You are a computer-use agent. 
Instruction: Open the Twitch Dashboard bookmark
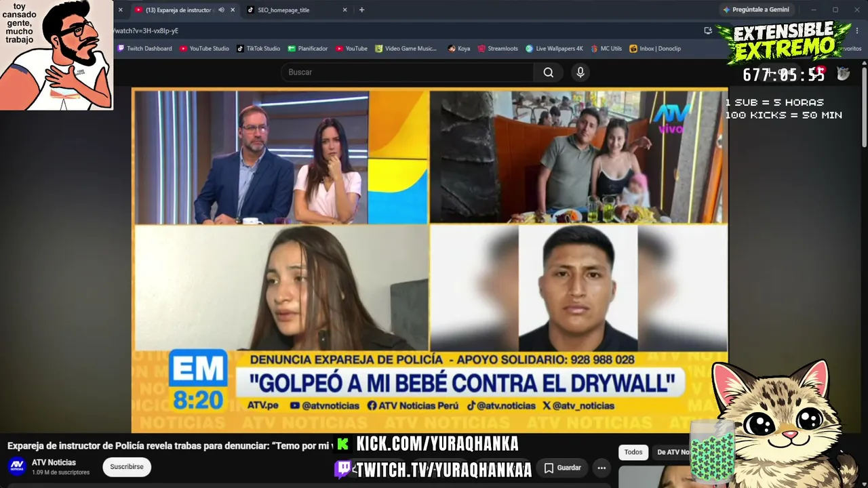pyautogui.click(x=144, y=49)
